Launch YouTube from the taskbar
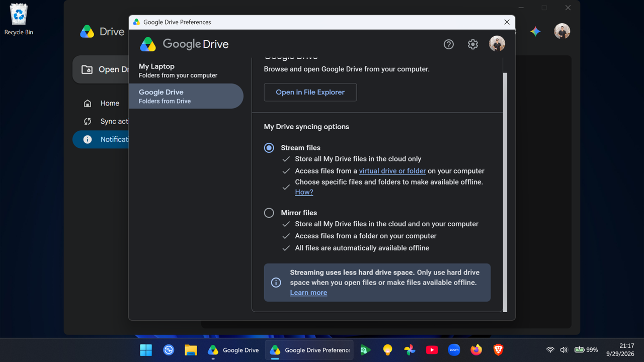Viewport: 644px width, 362px height. (432, 350)
